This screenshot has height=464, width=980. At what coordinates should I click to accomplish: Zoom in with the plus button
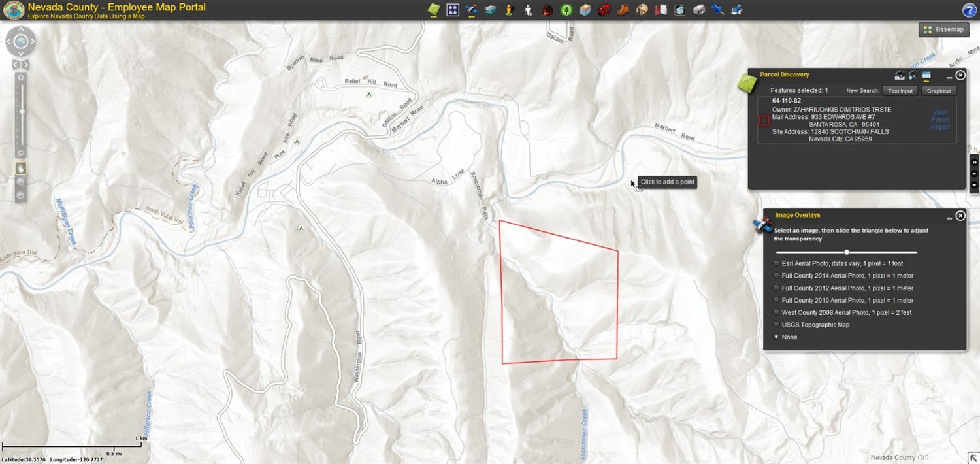coord(21,77)
